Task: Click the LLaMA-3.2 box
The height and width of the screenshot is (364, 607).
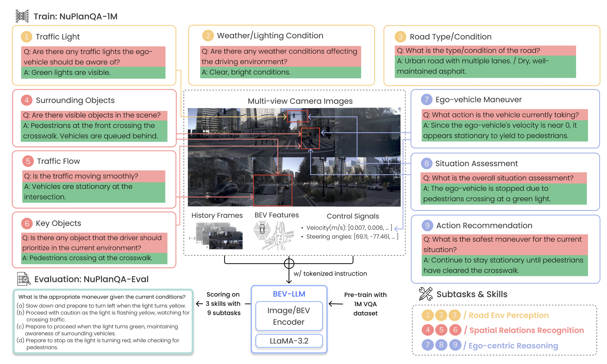Action: click(x=289, y=341)
